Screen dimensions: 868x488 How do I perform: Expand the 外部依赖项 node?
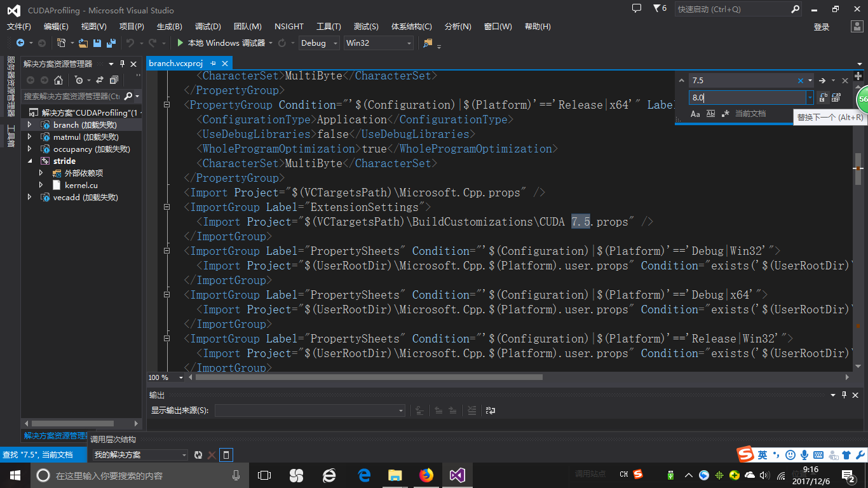point(41,173)
